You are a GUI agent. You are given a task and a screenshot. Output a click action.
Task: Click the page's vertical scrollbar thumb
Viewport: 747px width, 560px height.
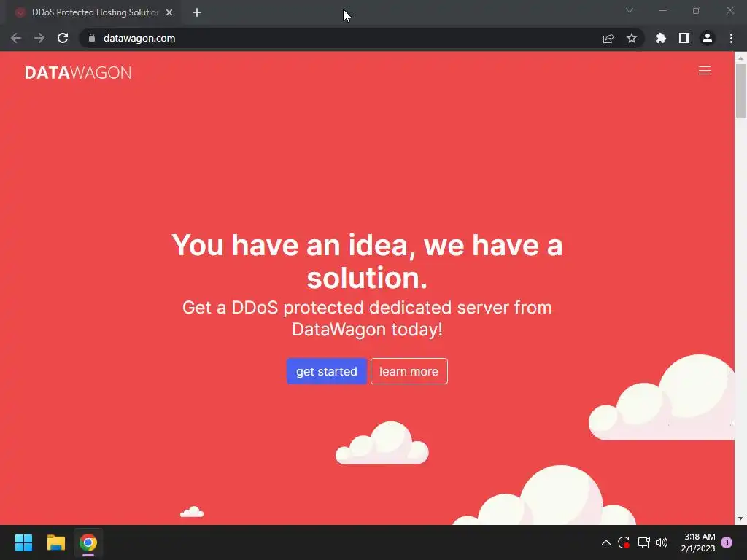tap(740, 90)
